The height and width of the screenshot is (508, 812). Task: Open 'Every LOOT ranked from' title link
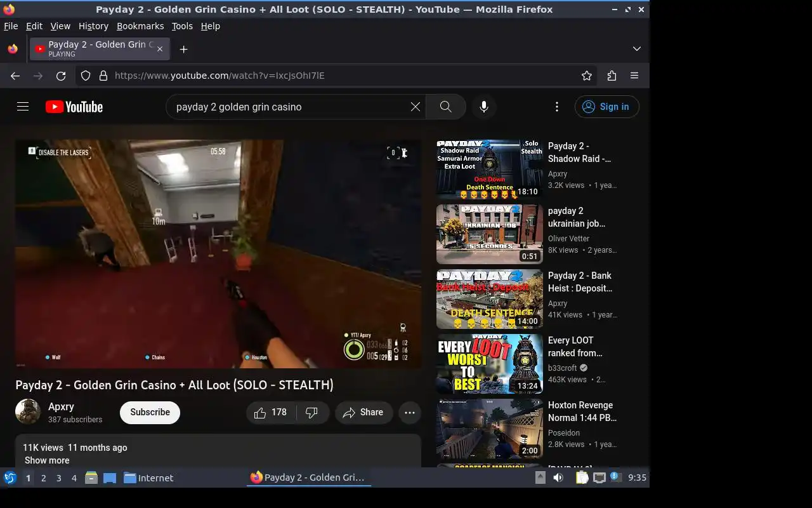click(575, 347)
